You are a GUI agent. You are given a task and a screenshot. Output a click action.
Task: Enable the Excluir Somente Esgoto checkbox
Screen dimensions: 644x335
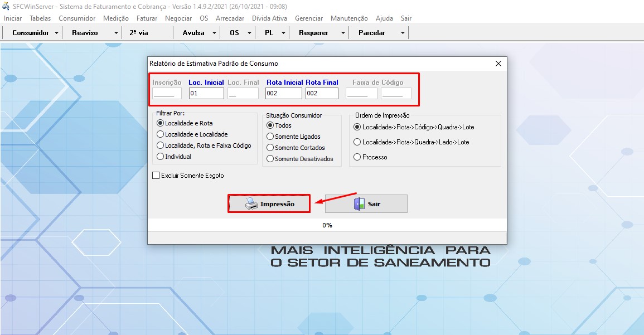(x=156, y=176)
